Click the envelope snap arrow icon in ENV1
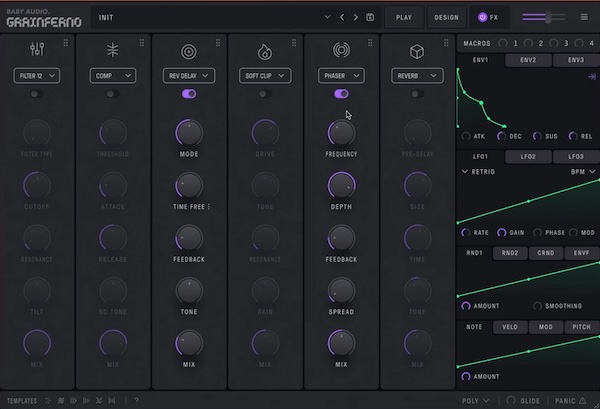 (x=592, y=77)
